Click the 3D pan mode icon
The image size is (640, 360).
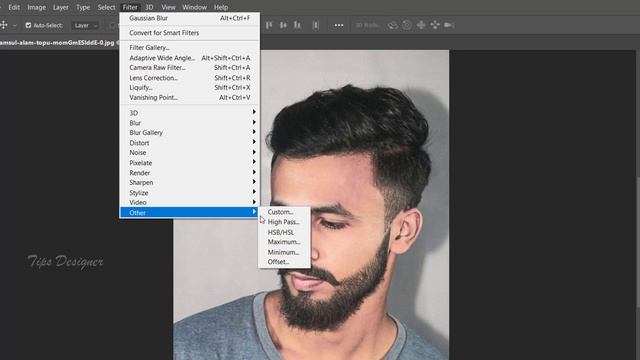pos(421,25)
